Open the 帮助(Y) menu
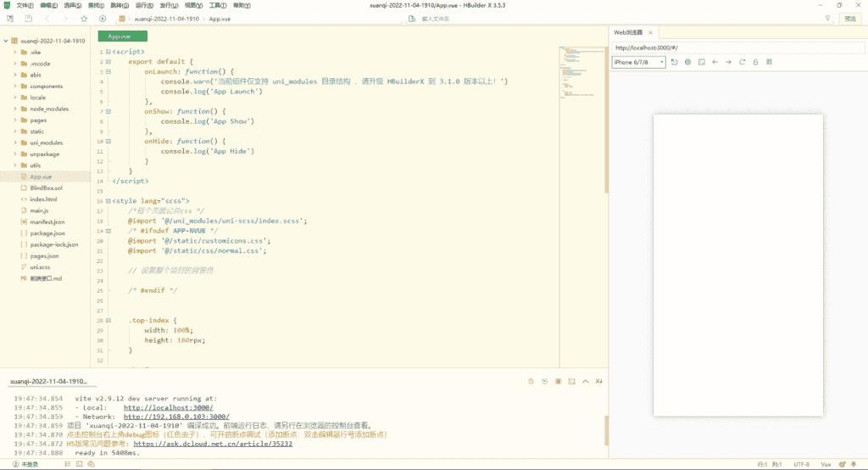This screenshot has height=470, width=868. tap(242, 6)
